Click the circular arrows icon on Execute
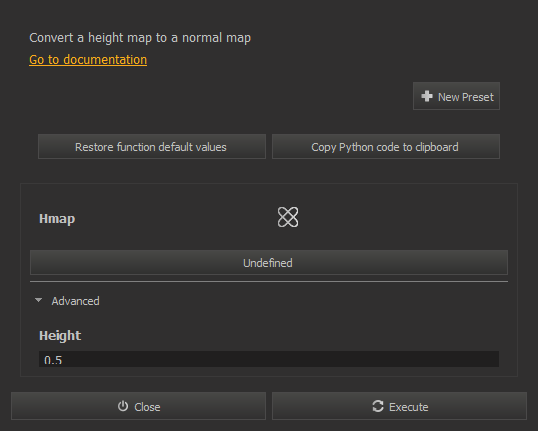538x431 pixels. [378, 406]
